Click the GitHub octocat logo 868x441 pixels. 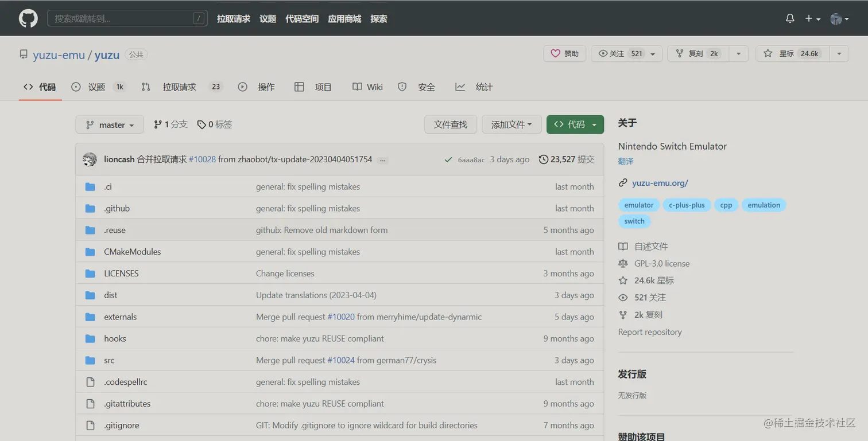coord(28,18)
